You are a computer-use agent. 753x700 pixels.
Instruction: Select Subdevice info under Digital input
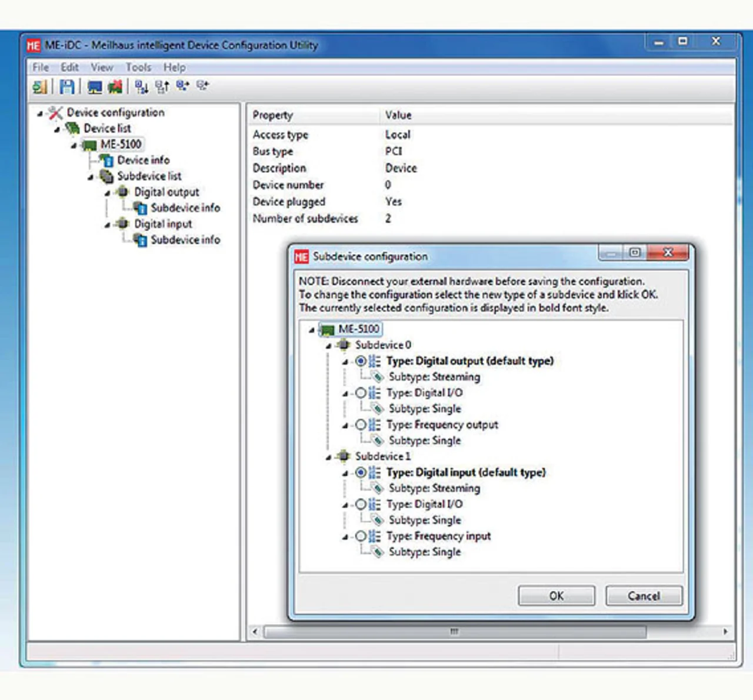coord(185,239)
